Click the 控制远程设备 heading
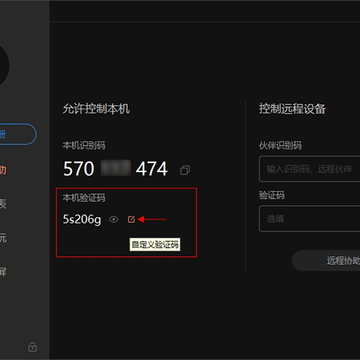The width and height of the screenshot is (360, 360). point(292,109)
